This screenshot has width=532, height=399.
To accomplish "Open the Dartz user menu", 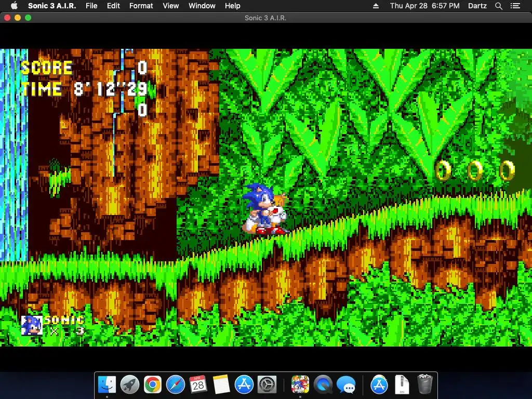I will click(477, 6).
